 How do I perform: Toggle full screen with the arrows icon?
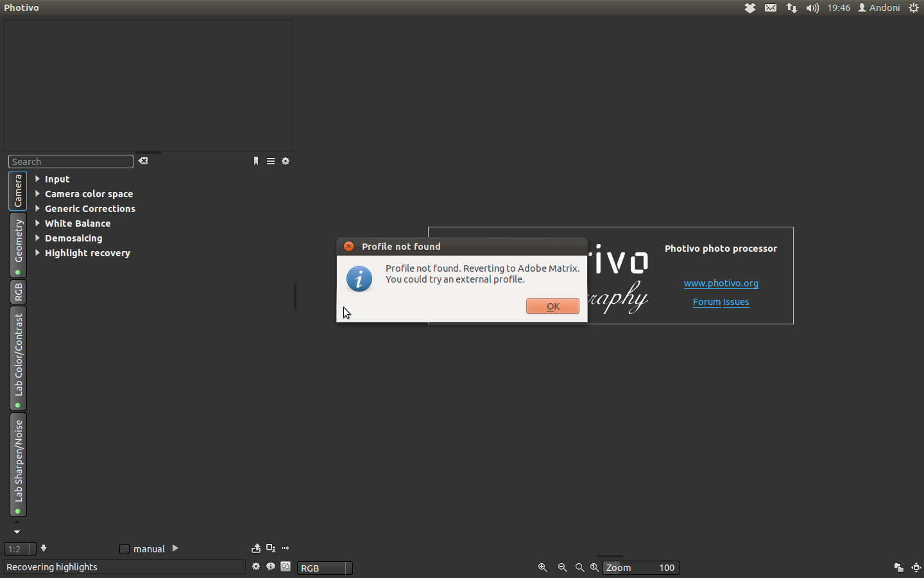(916, 568)
